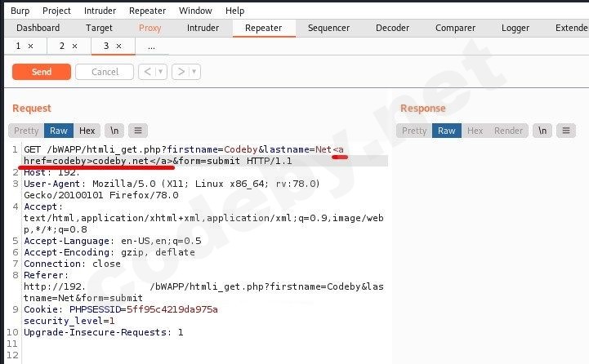Select Repeater request tab 2
Image resolution: width=589 pixels, height=364 pixels.
(x=62, y=47)
